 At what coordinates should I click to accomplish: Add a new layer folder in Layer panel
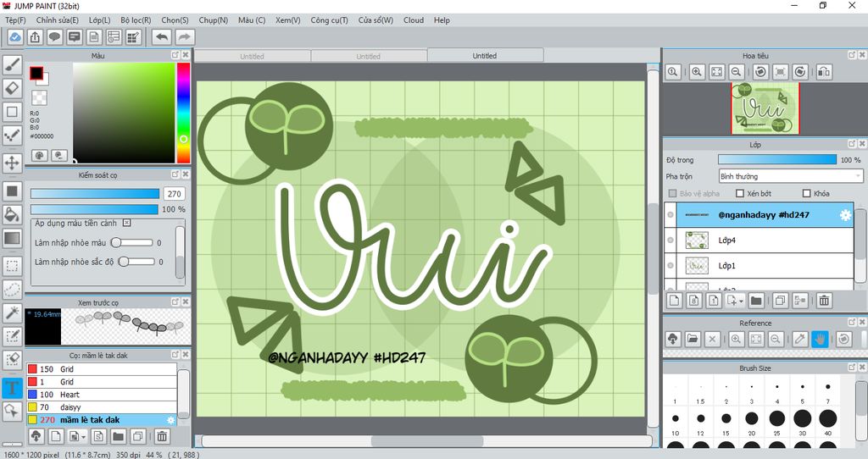click(x=756, y=301)
